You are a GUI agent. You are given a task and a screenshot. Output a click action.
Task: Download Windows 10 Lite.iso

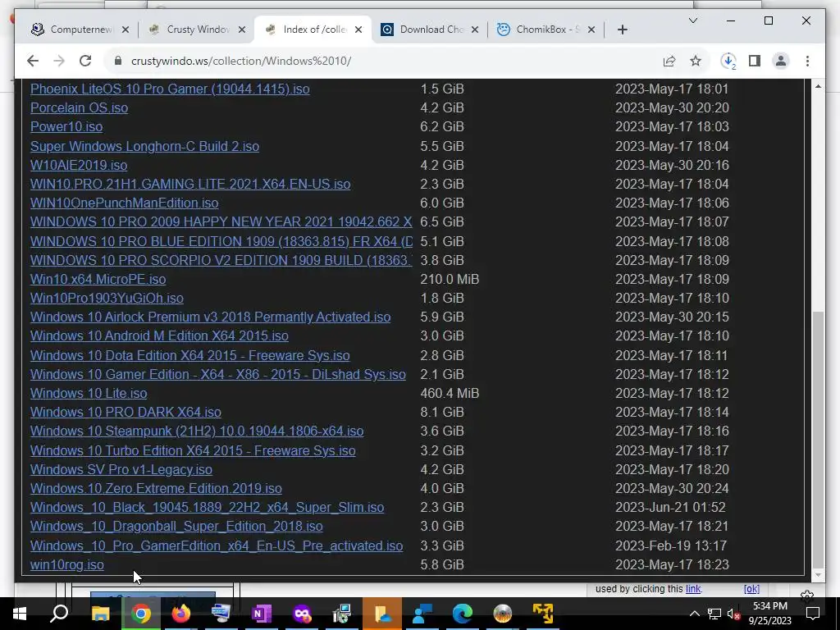point(89,393)
